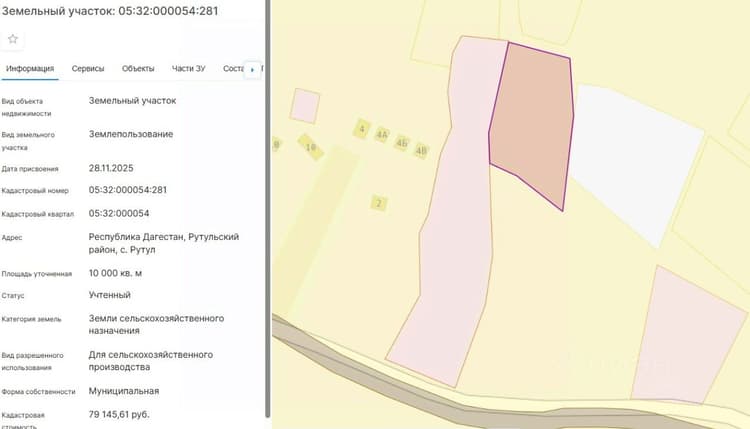750x429 pixels.
Task: Click label Площадь уточненная
Action: [37, 274]
